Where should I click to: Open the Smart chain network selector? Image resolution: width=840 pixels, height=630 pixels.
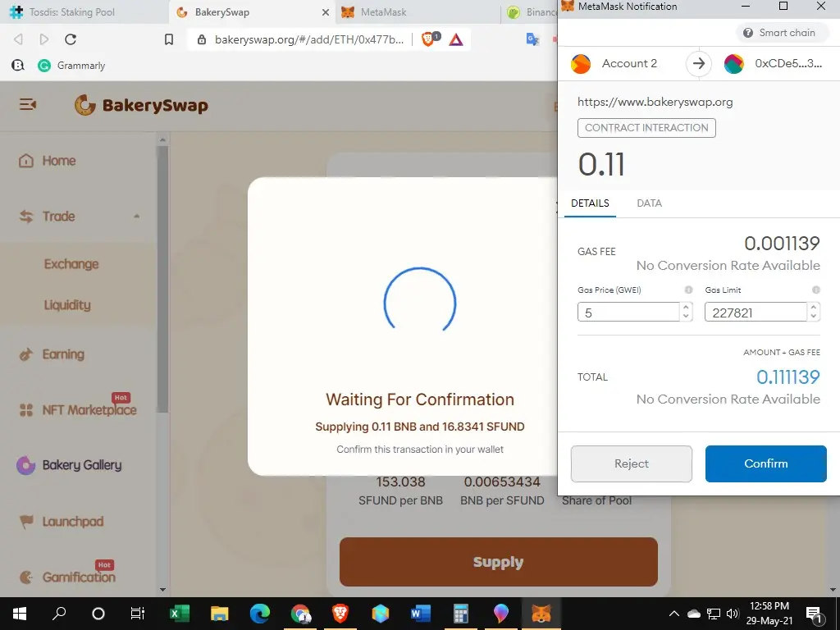(x=781, y=33)
